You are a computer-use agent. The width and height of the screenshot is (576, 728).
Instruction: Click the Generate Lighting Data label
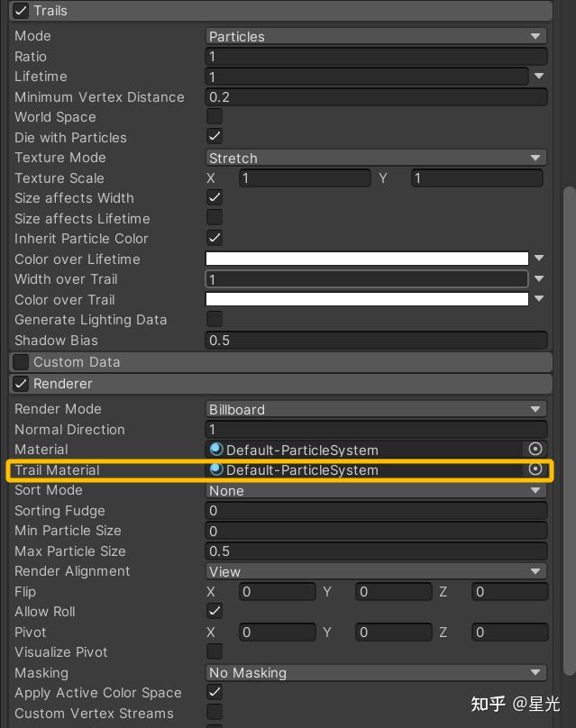tap(90, 320)
